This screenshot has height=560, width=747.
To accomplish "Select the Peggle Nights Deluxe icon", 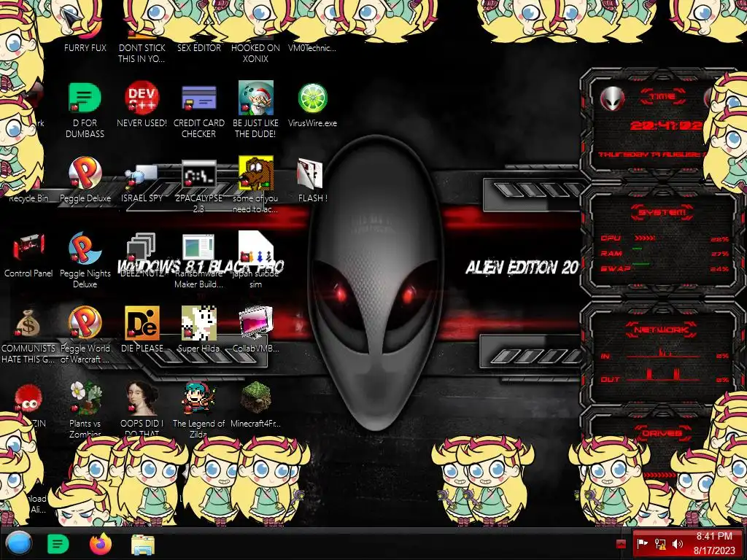I will point(85,248).
